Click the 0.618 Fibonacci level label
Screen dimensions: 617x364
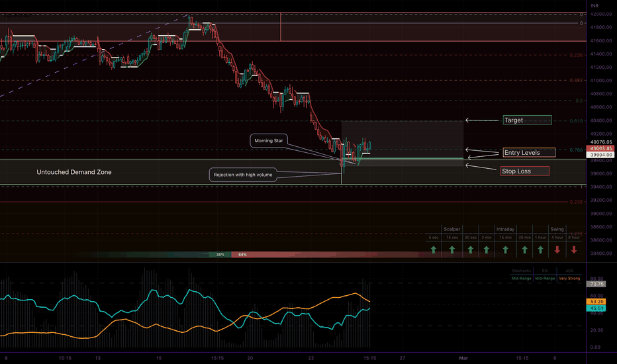(x=576, y=121)
